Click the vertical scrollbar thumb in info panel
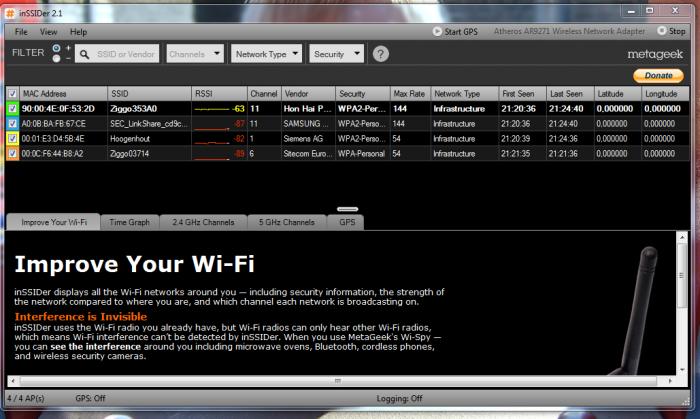The height and width of the screenshot is (419, 700). (681, 275)
